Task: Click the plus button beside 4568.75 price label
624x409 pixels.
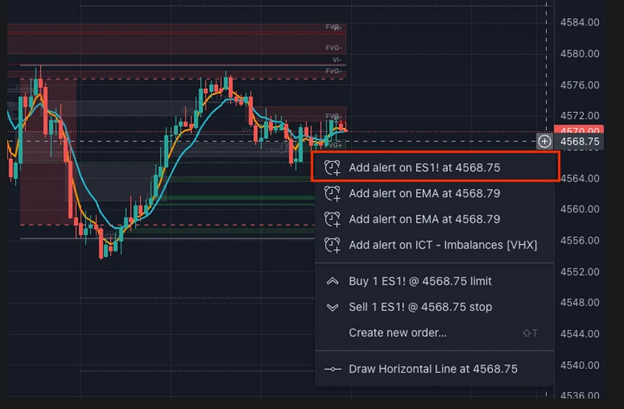Action: 544,141
